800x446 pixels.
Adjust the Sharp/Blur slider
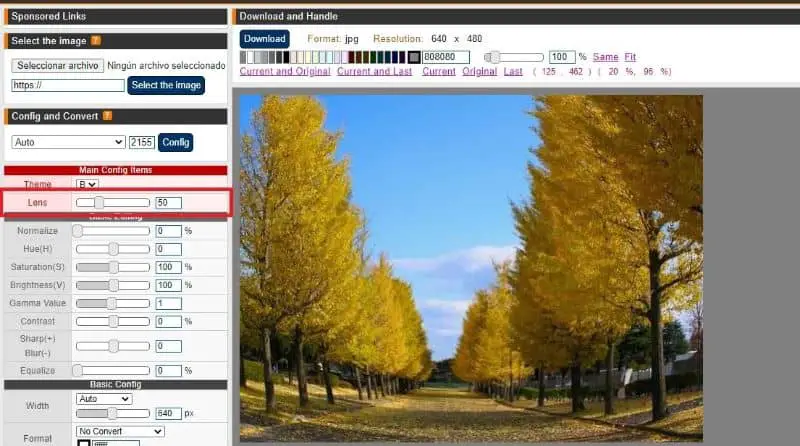(x=113, y=346)
